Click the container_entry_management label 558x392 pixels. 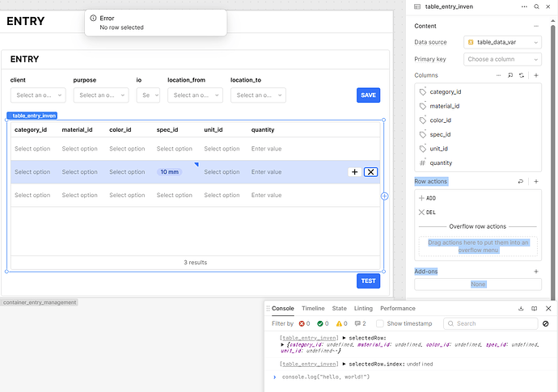point(39,302)
